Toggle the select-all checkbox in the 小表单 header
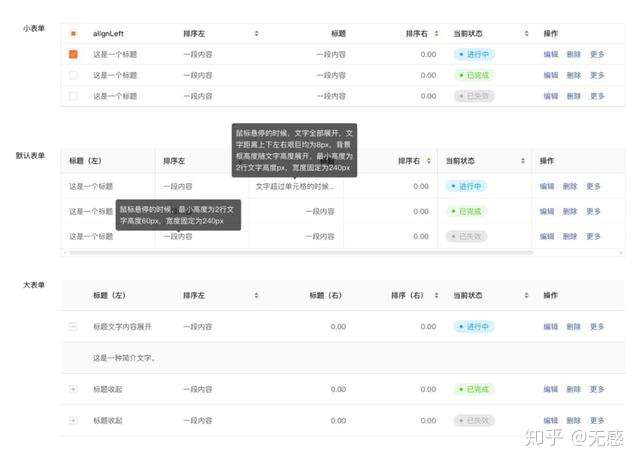The height and width of the screenshot is (464, 640). click(73, 33)
